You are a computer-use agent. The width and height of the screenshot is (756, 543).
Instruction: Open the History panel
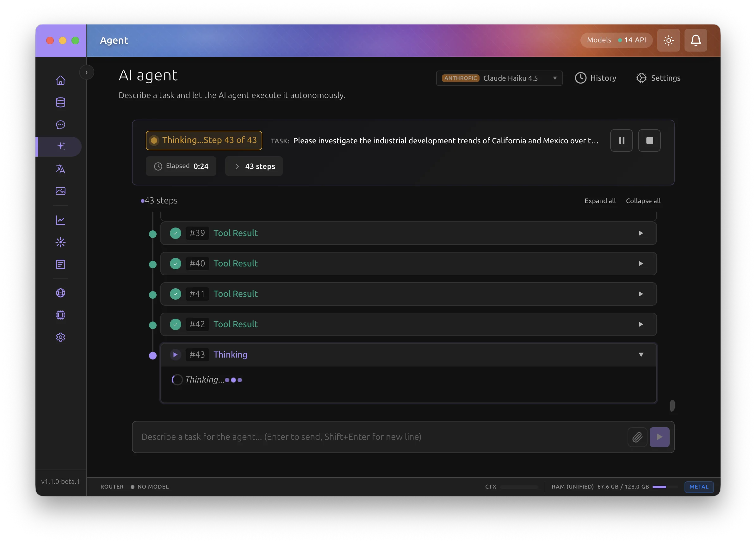pyautogui.click(x=595, y=78)
